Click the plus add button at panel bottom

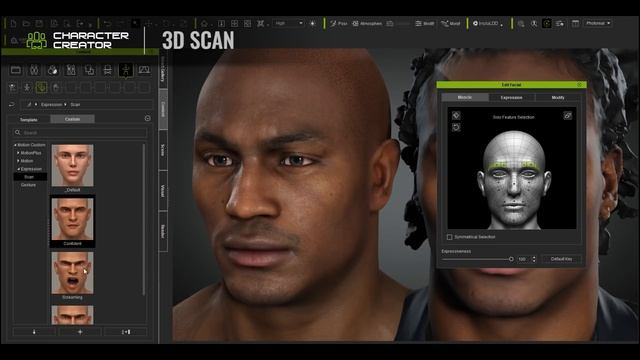[80, 332]
